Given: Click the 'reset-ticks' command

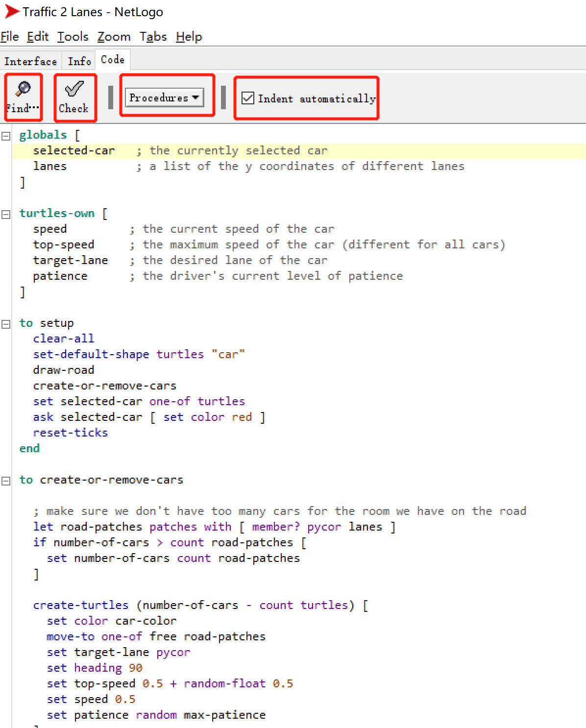Looking at the screenshot, I should [x=71, y=433].
